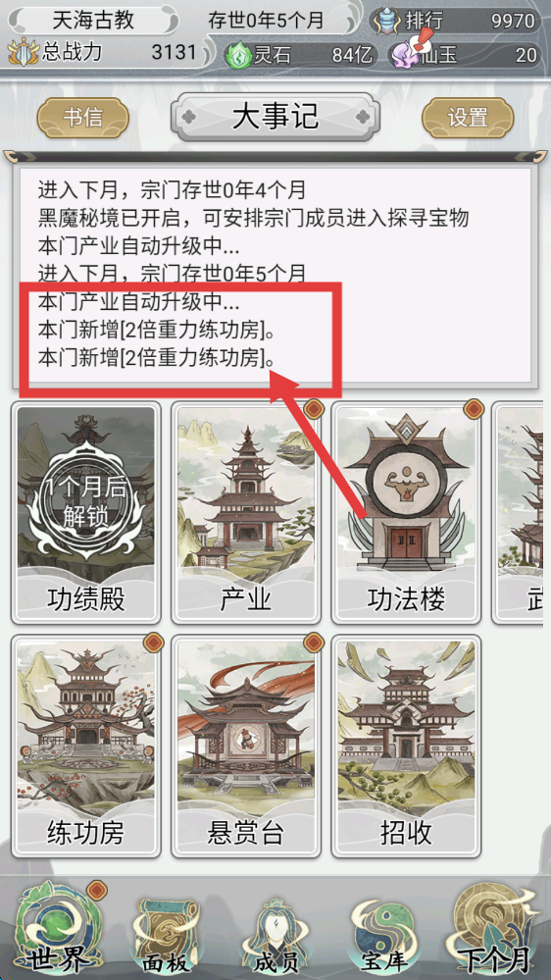Tap the 仙玉 purple jade icon
The height and width of the screenshot is (980, 551).
[403, 55]
